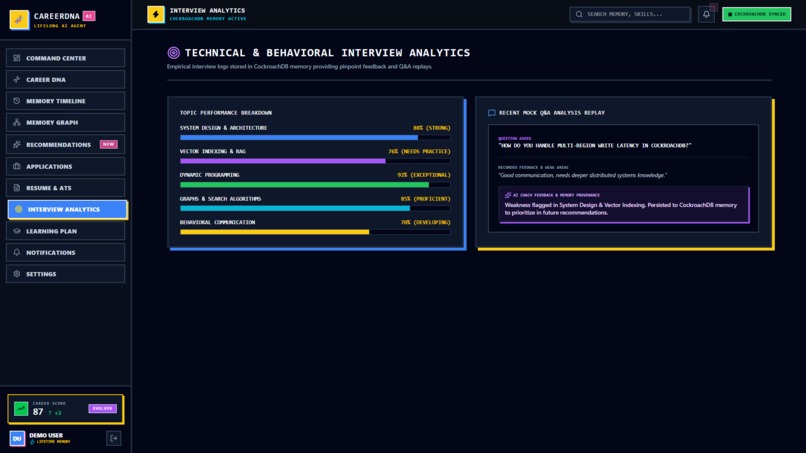Click the chat bubble icon on Recent Mock Q&A
Image resolution: width=806 pixels, height=453 pixels.
tap(491, 113)
